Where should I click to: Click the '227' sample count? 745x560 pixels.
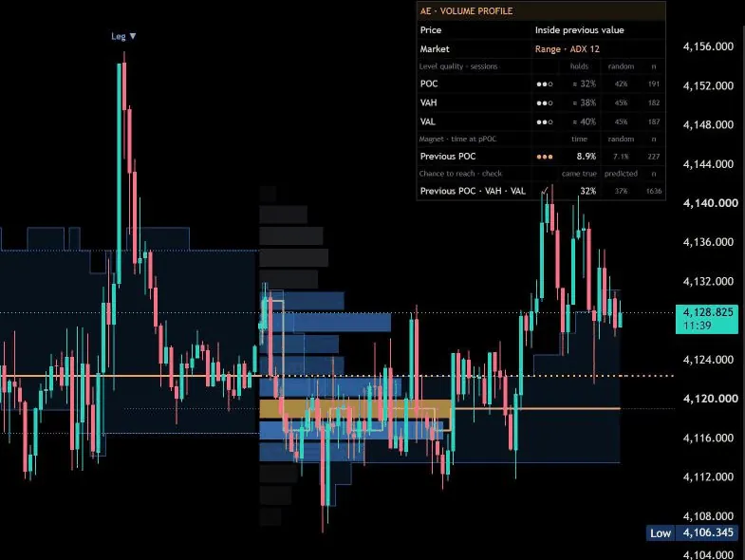pyautogui.click(x=653, y=157)
